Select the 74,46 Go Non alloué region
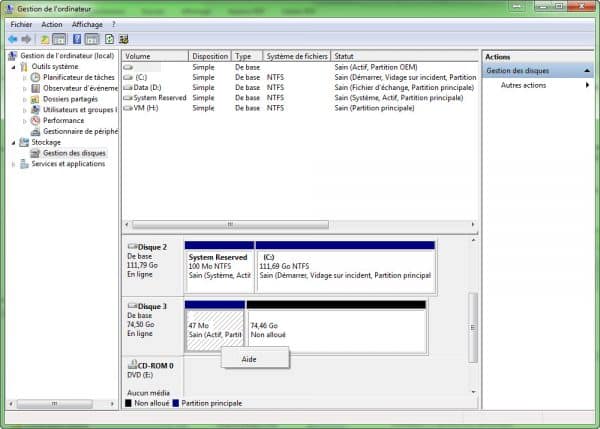The width and height of the screenshot is (600, 429). click(336, 328)
